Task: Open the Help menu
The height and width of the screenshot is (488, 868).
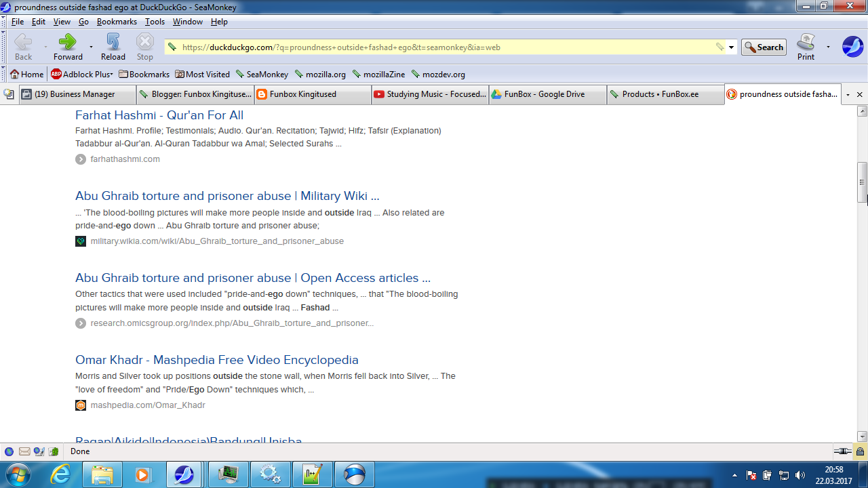Action: coord(219,22)
